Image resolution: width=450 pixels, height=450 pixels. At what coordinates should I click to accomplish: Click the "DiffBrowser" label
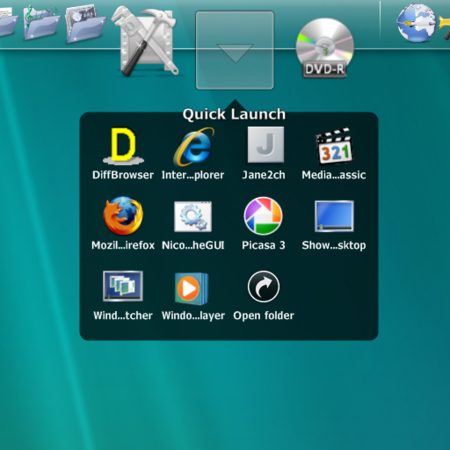tap(123, 175)
